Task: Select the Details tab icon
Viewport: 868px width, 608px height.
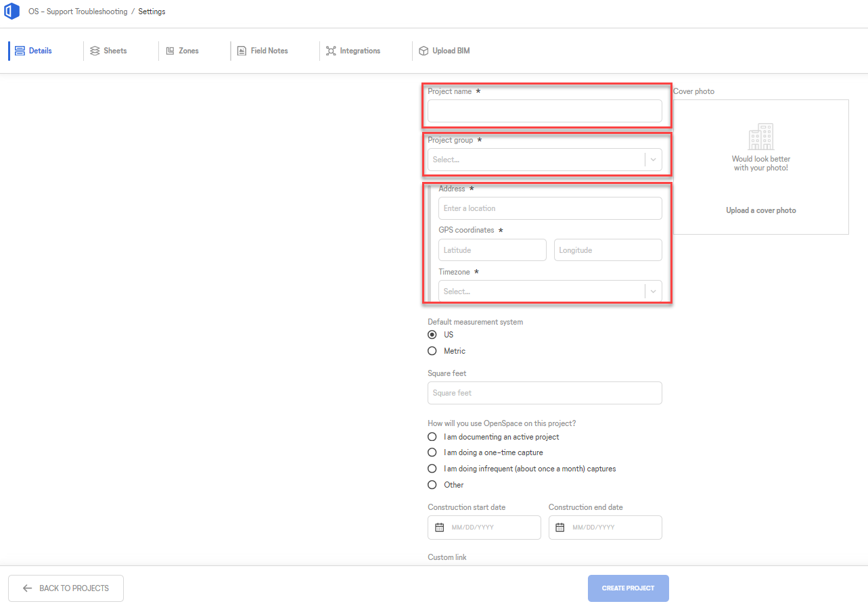Action: (20, 50)
